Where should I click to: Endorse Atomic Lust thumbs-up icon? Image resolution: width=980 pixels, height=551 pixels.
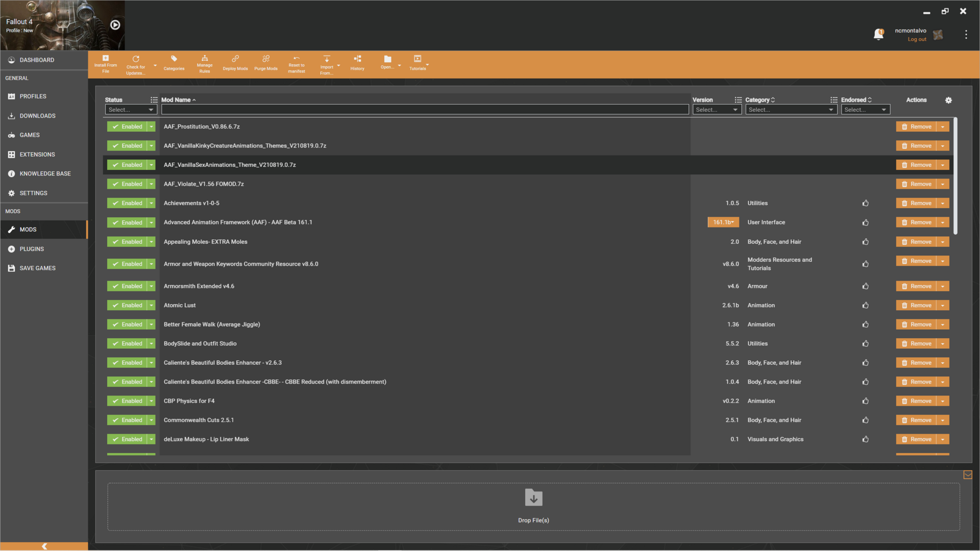[866, 305]
